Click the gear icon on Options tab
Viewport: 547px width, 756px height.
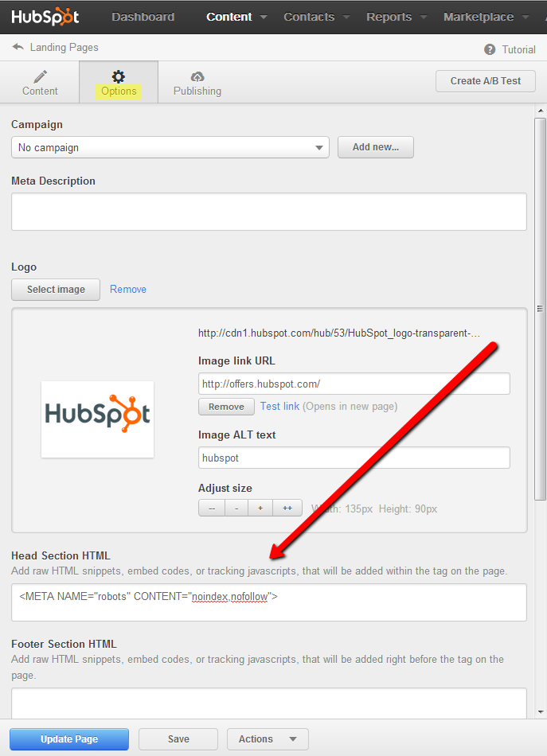point(118,76)
